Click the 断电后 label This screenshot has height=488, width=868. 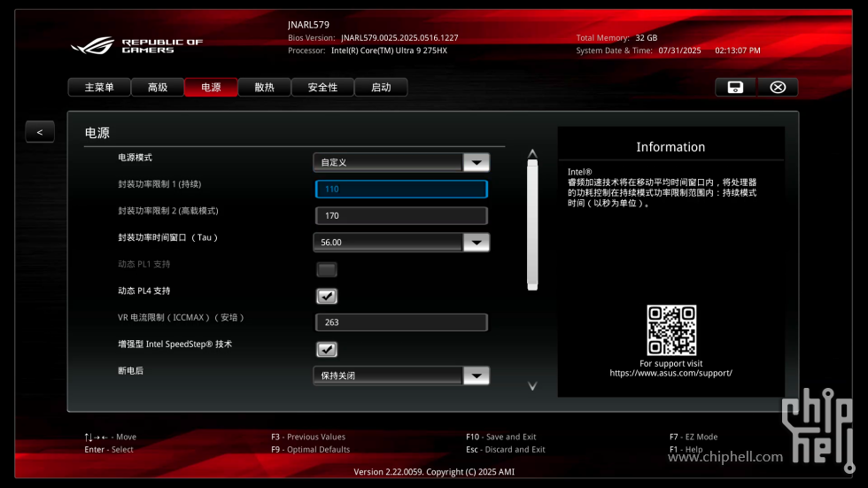(x=131, y=371)
